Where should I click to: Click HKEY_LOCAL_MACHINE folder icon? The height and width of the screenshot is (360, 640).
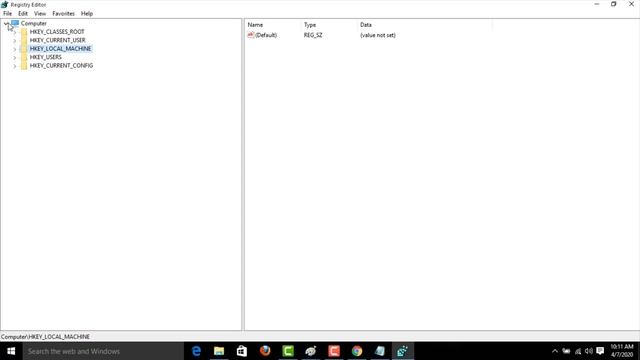point(24,49)
